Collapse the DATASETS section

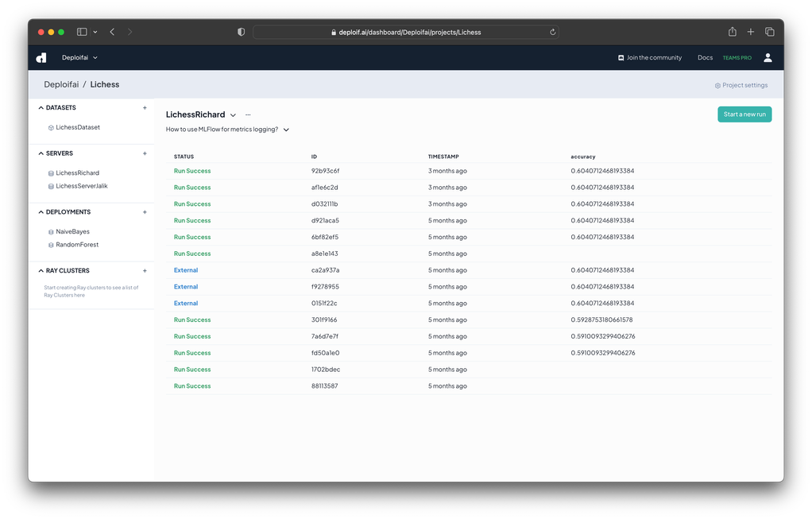[x=41, y=107]
